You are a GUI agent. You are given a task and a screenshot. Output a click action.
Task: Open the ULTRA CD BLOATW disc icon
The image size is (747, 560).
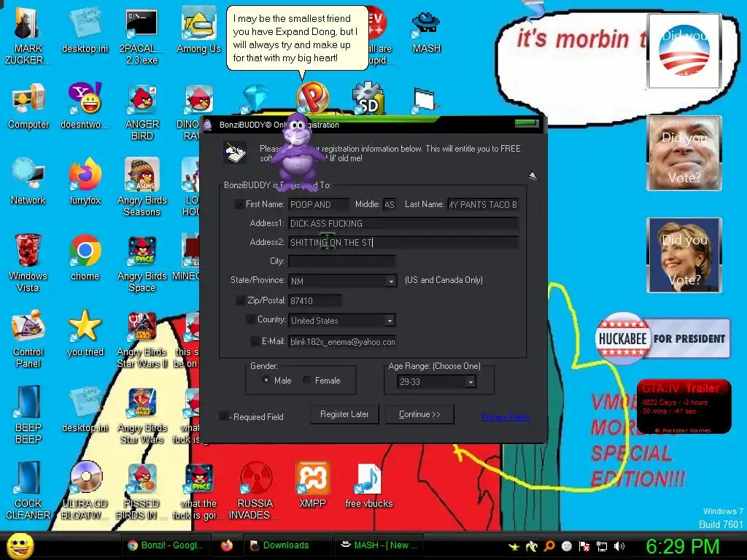[85, 491]
